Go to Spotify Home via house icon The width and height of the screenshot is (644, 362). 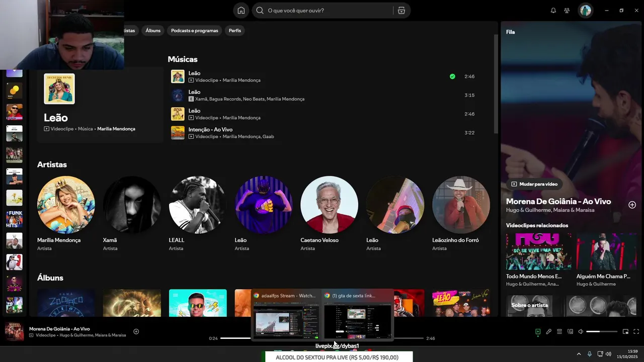tap(241, 11)
